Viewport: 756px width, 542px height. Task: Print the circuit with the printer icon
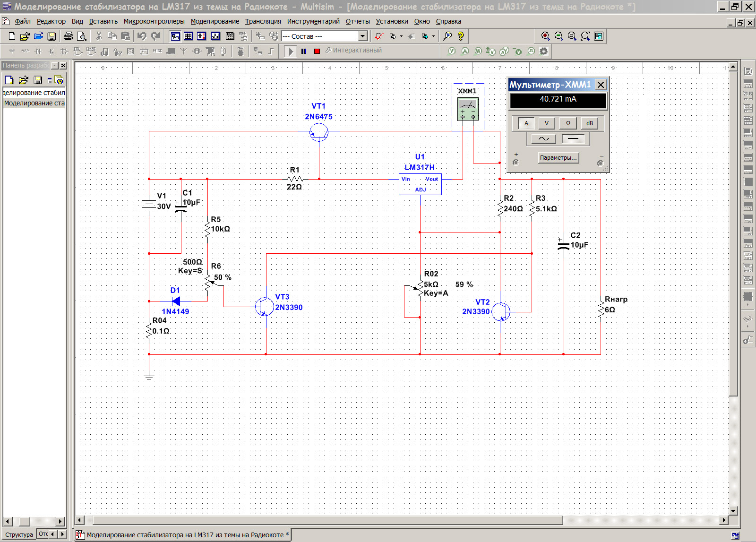coord(69,36)
